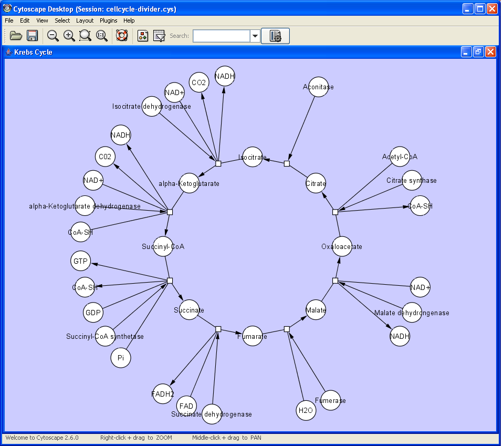
Task: Click inside the Search text field
Action: pos(221,36)
